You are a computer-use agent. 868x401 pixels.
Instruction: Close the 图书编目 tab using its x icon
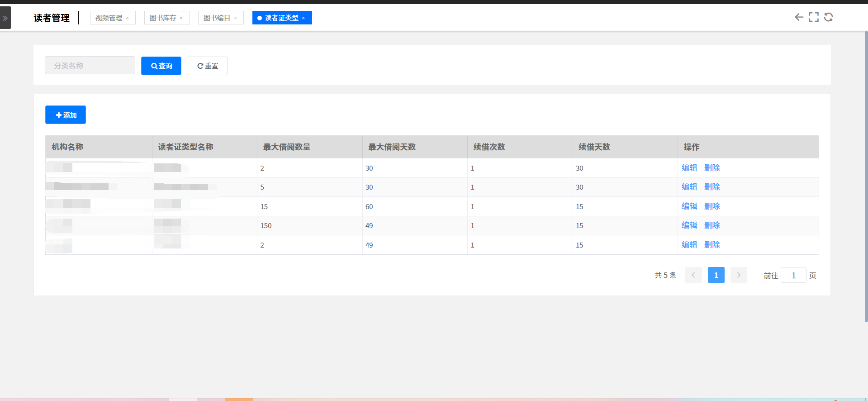point(235,18)
